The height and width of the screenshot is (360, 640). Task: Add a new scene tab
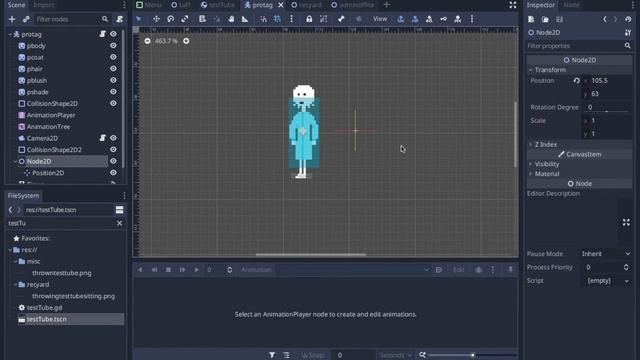tap(387, 5)
